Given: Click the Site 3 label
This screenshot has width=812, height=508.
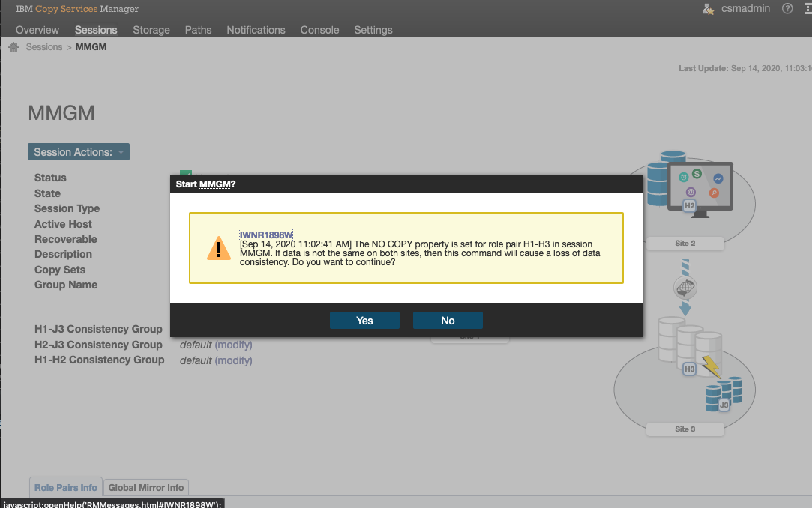Looking at the screenshot, I should pyautogui.click(x=685, y=429).
